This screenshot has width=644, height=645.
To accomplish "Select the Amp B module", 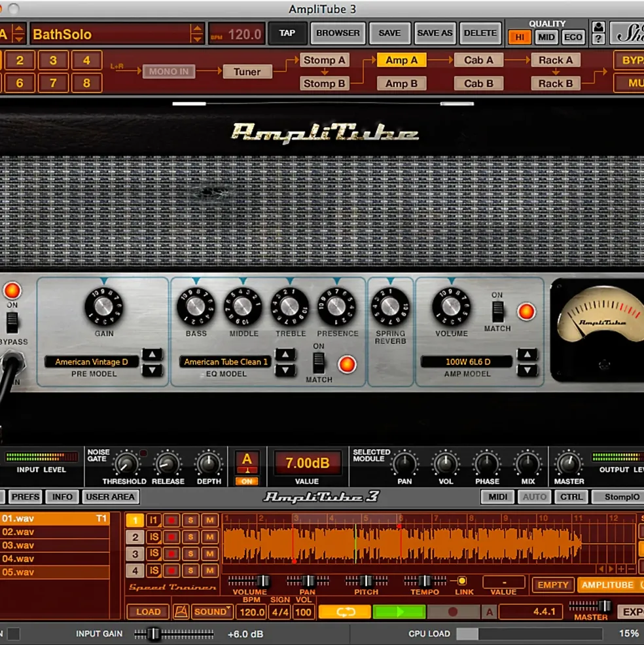I will pos(401,84).
